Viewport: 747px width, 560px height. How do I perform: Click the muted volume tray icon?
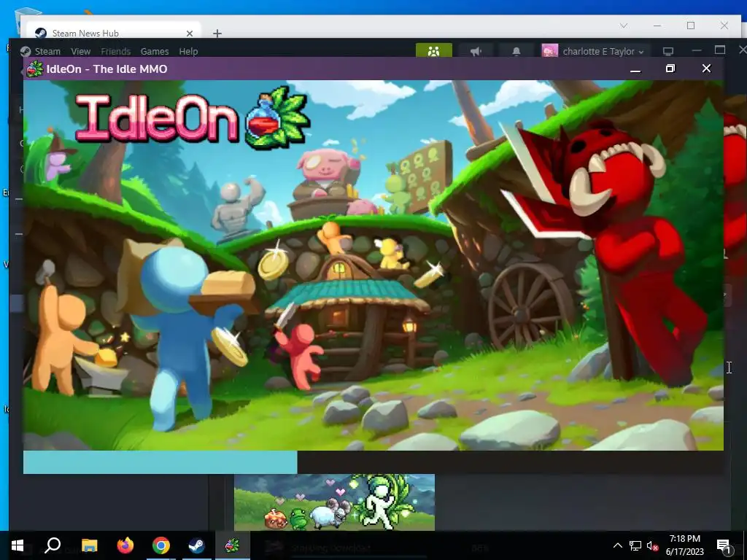coord(652,545)
